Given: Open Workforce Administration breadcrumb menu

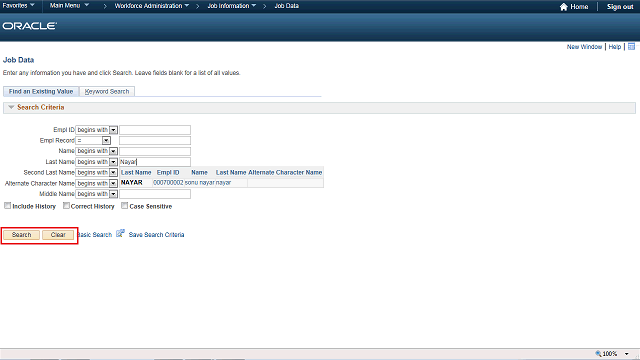Looking at the screenshot, I should 152,6.
